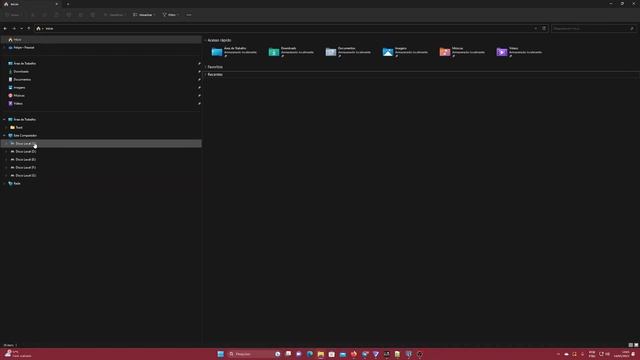Click the refresh button beside address bar
Screen dimensions: 640x360
(544, 29)
